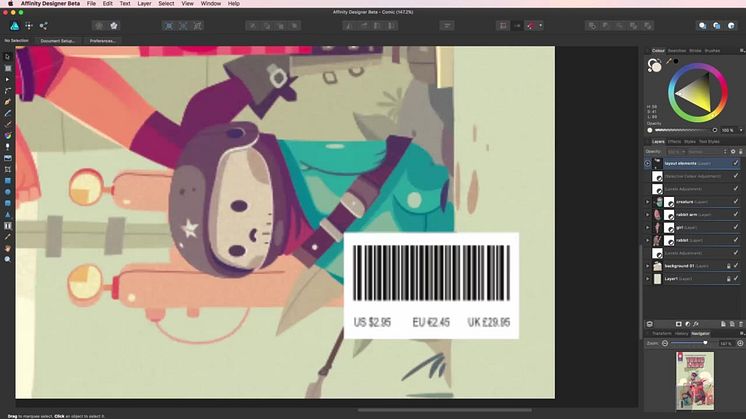The height and width of the screenshot is (419, 746).
Task: Toggle lock on Layer1
Action: coord(728,279)
